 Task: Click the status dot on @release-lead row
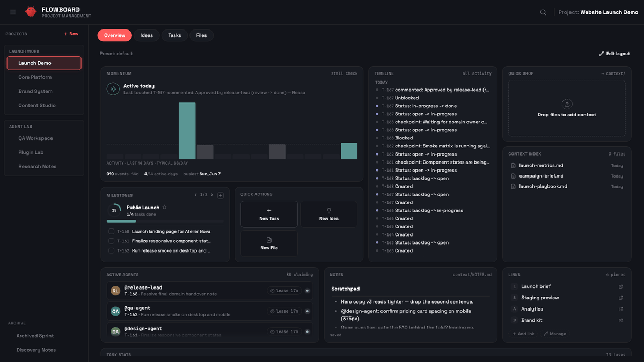coord(308,291)
